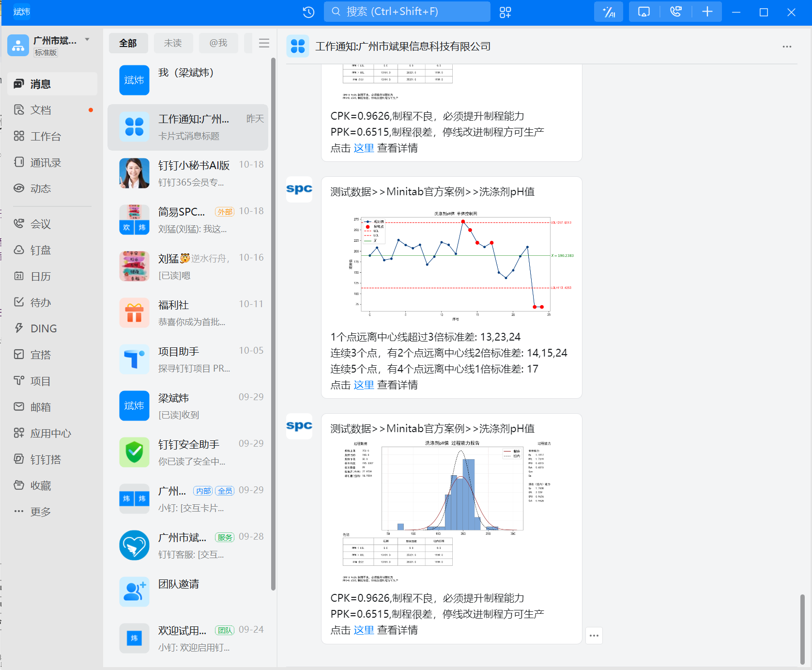This screenshot has width=812, height=670.
Task: Click the chat message scrollbar
Action: [802, 629]
